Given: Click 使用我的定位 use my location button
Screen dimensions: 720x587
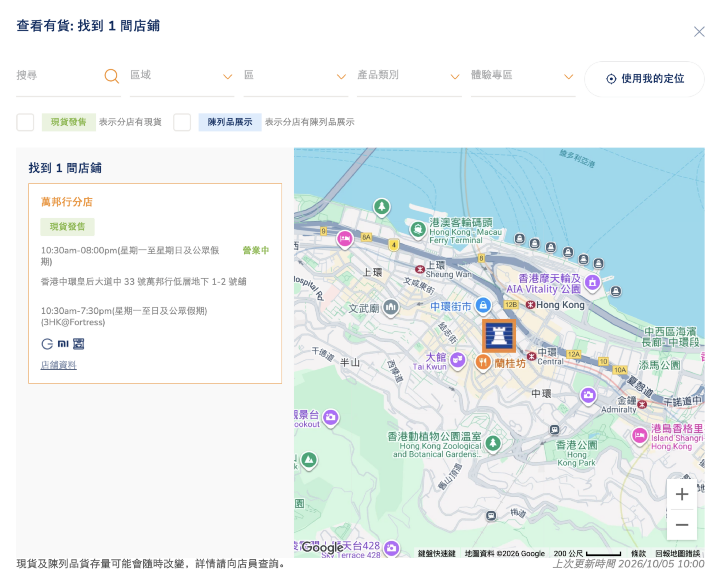Looking at the screenshot, I should [x=645, y=79].
